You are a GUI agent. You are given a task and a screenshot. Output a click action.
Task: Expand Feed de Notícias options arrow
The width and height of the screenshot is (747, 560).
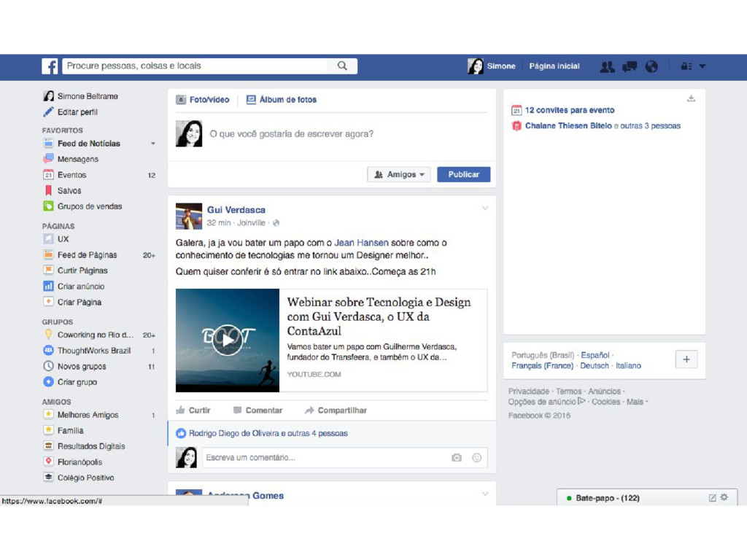(x=153, y=144)
